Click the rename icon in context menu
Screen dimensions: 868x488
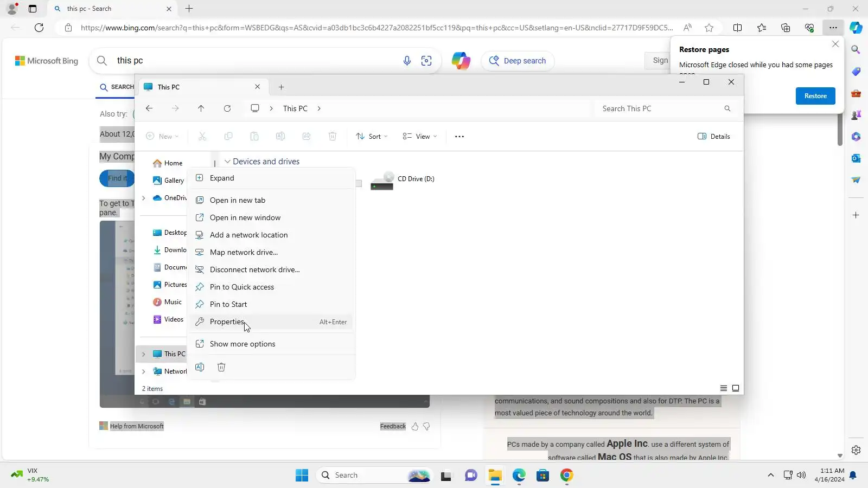200,367
